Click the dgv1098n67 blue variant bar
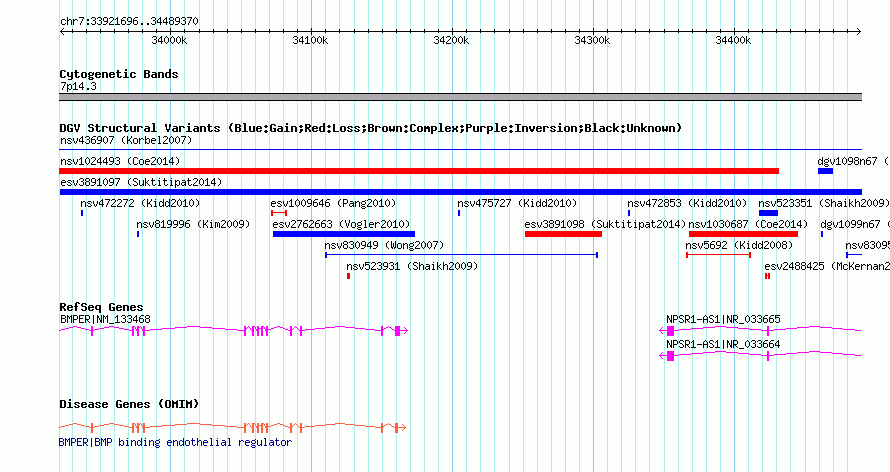890x472 pixels. (x=825, y=171)
